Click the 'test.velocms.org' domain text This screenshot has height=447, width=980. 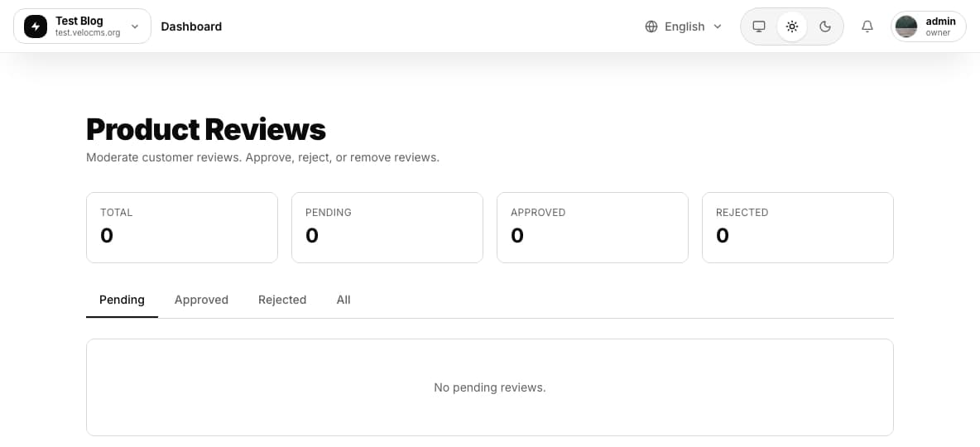point(88,32)
